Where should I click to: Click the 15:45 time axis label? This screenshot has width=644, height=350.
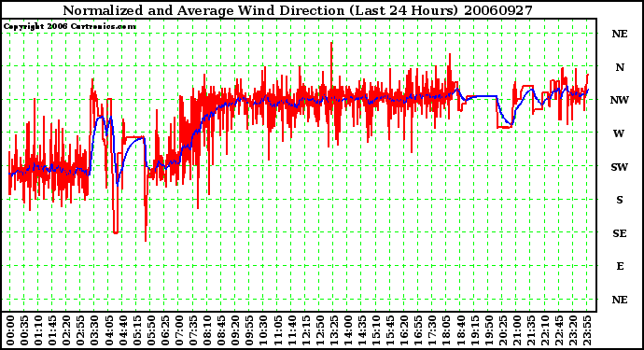390,330
